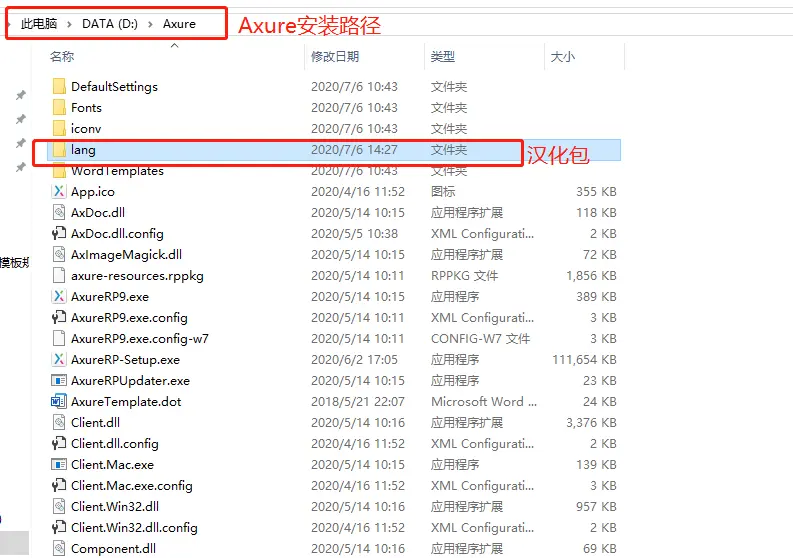
Task: Select the iconv folder name
Action: coord(86,129)
